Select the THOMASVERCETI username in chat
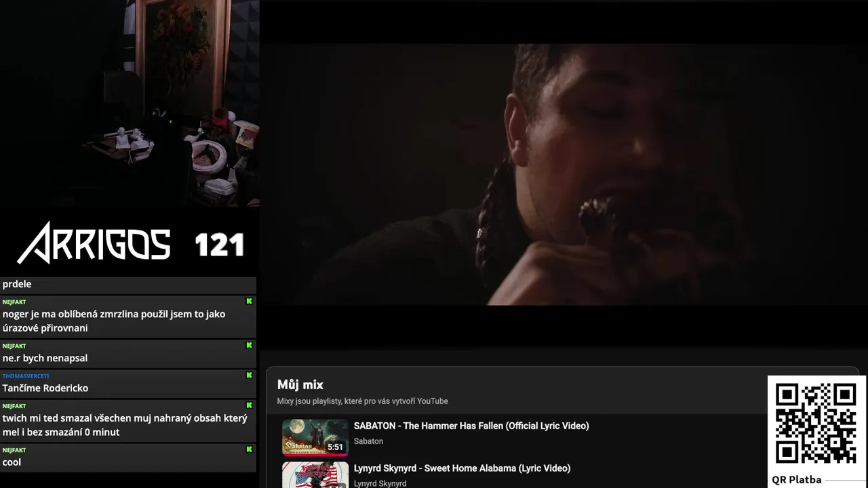The width and height of the screenshot is (868, 488). (x=26, y=375)
